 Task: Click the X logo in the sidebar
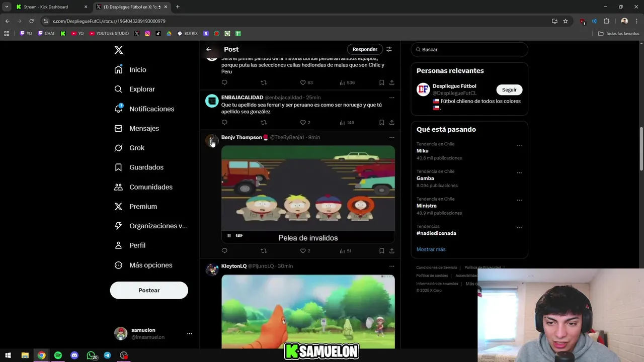118,50
